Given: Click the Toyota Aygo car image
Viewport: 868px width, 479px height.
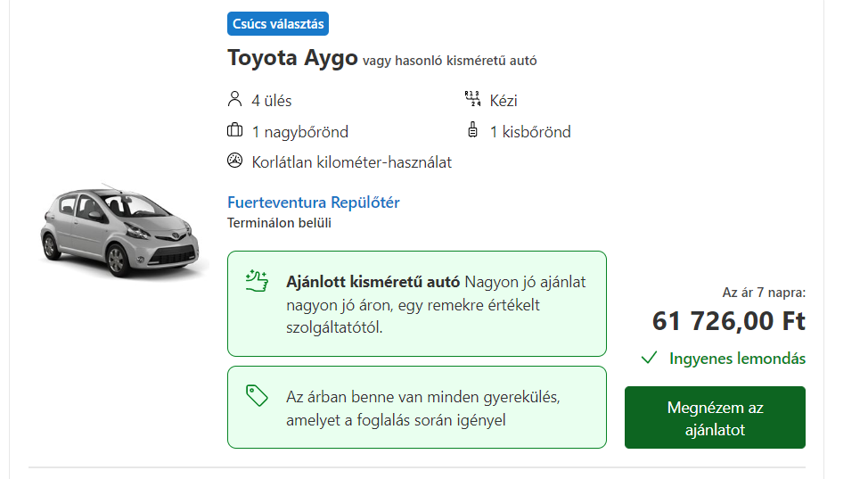Looking at the screenshot, I should pyautogui.click(x=119, y=231).
